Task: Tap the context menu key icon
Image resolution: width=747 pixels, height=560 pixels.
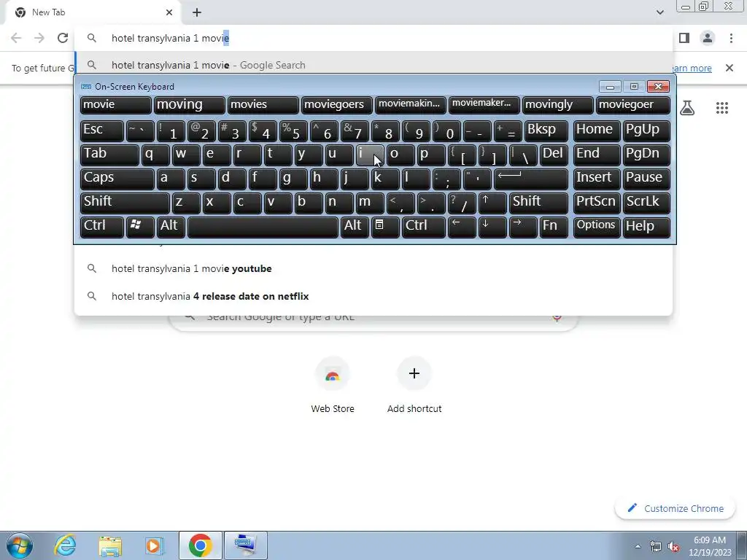Action: click(385, 227)
